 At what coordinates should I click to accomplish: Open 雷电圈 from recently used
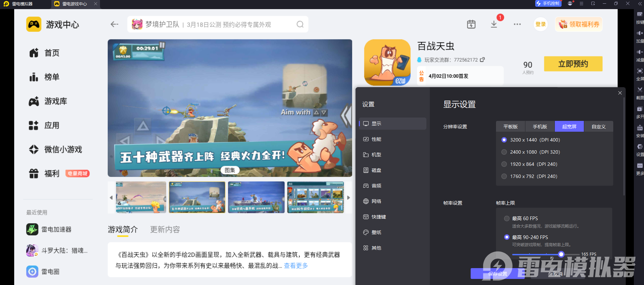tap(43, 271)
